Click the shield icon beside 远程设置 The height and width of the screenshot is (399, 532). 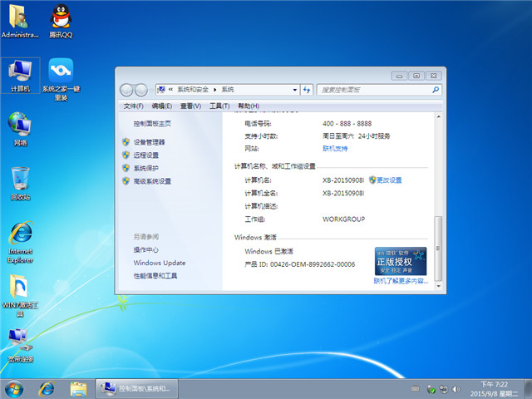click(126, 155)
